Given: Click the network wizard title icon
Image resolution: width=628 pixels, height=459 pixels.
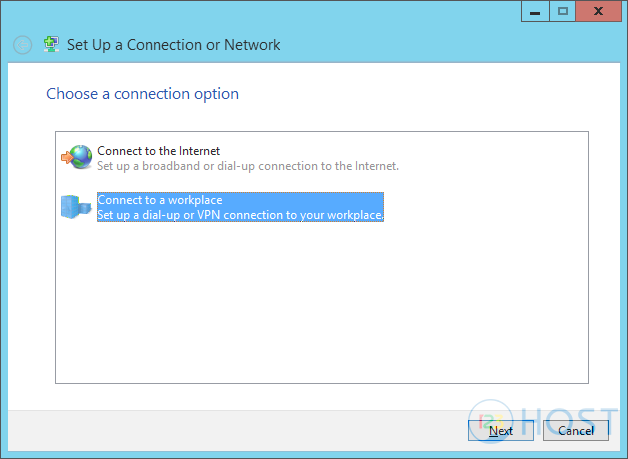Looking at the screenshot, I should click(x=51, y=44).
